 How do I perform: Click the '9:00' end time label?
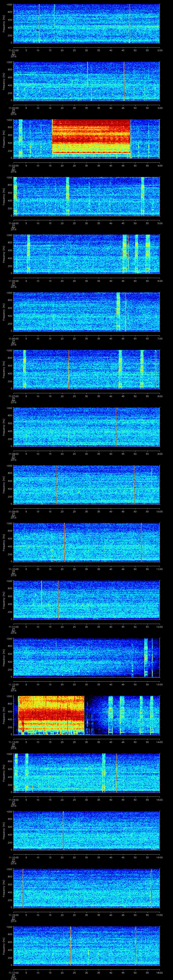click(160, 454)
